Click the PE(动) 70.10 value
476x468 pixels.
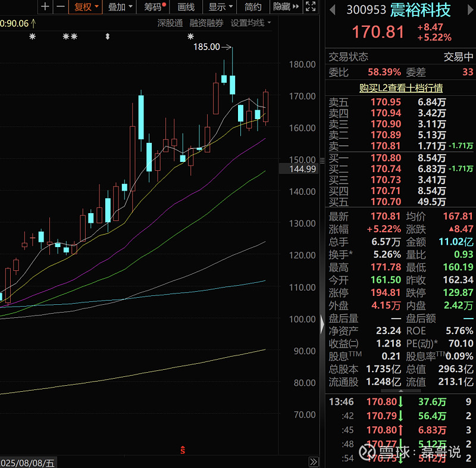(461, 344)
